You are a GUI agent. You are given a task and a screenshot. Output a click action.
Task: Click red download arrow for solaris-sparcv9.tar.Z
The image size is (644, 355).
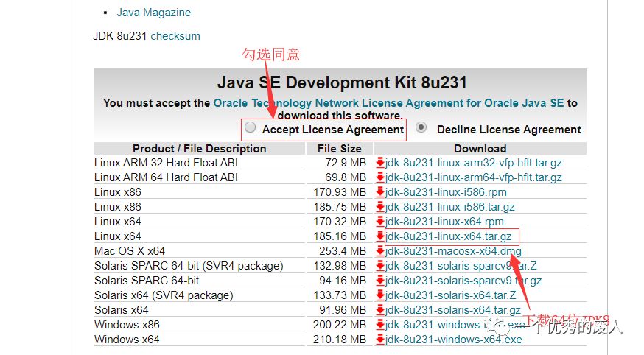(x=380, y=266)
